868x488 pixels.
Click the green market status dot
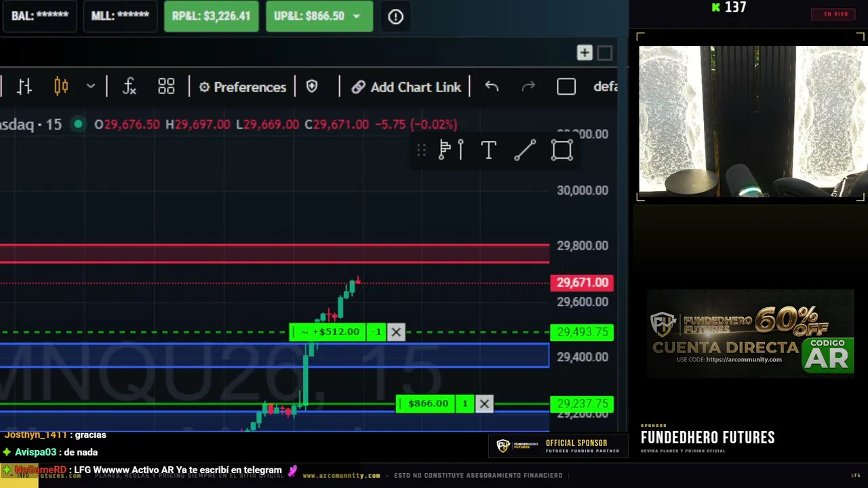pyautogui.click(x=78, y=125)
